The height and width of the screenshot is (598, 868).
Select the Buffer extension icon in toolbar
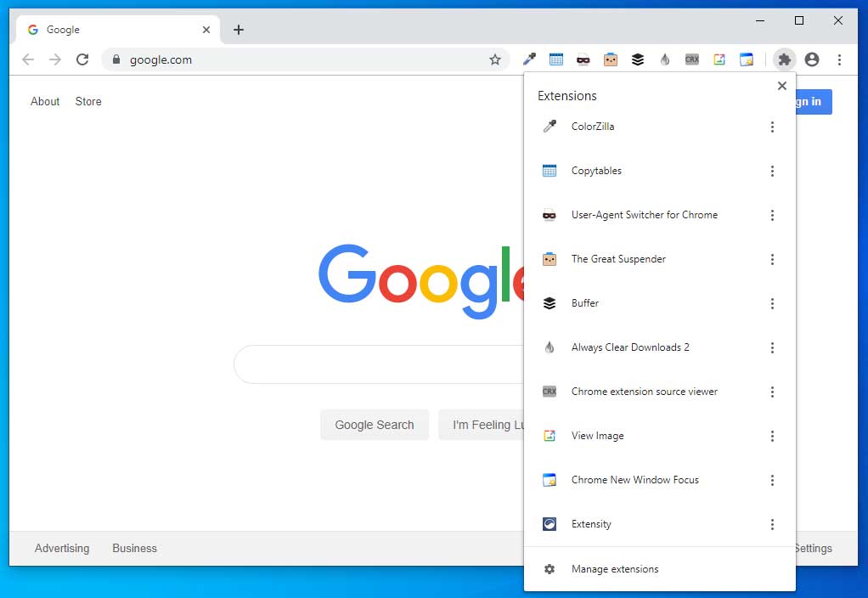point(638,59)
